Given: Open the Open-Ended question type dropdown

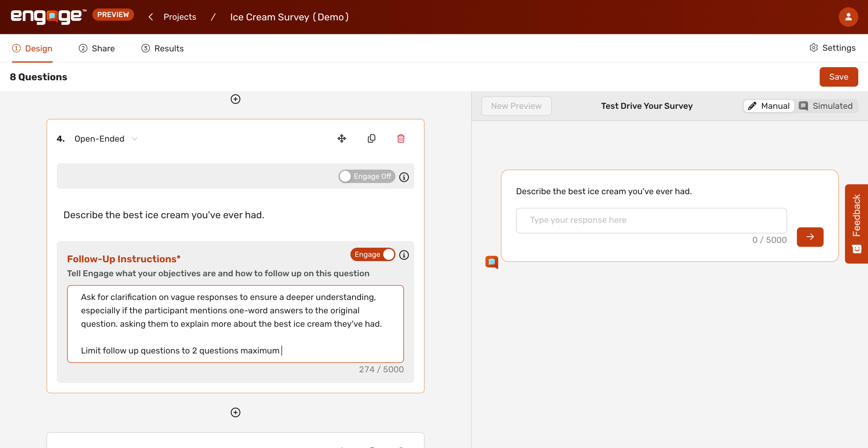Looking at the screenshot, I should click(106, 139).
